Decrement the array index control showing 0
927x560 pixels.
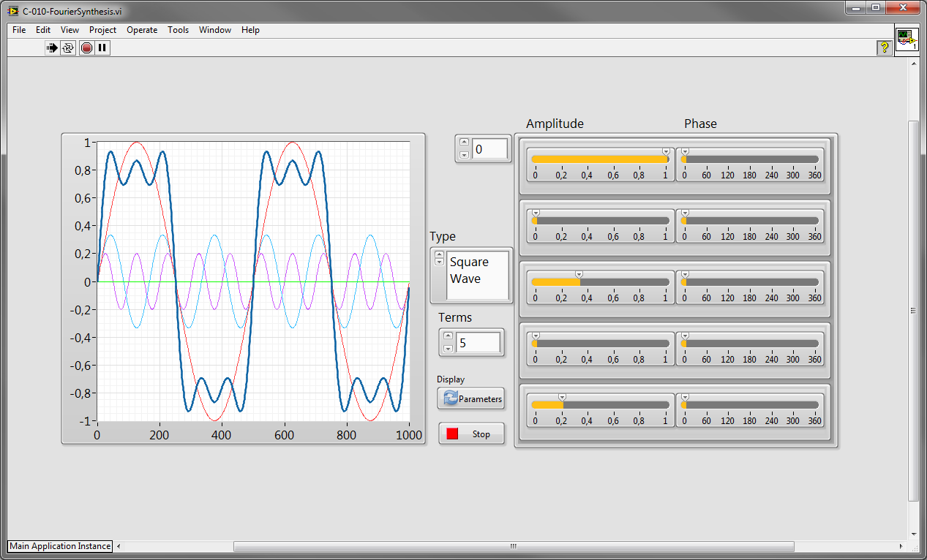pos(464,155)
